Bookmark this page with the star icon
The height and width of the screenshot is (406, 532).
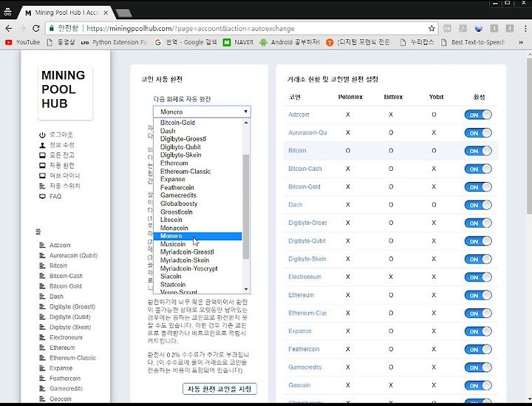click(x=432, y=28)
